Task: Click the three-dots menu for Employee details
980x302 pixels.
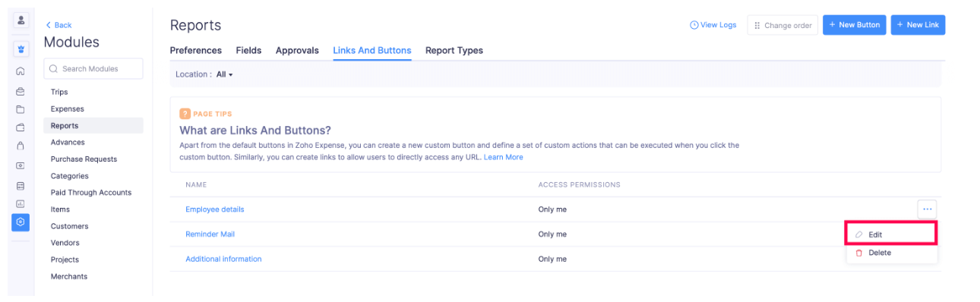Action: pos(927,209)
